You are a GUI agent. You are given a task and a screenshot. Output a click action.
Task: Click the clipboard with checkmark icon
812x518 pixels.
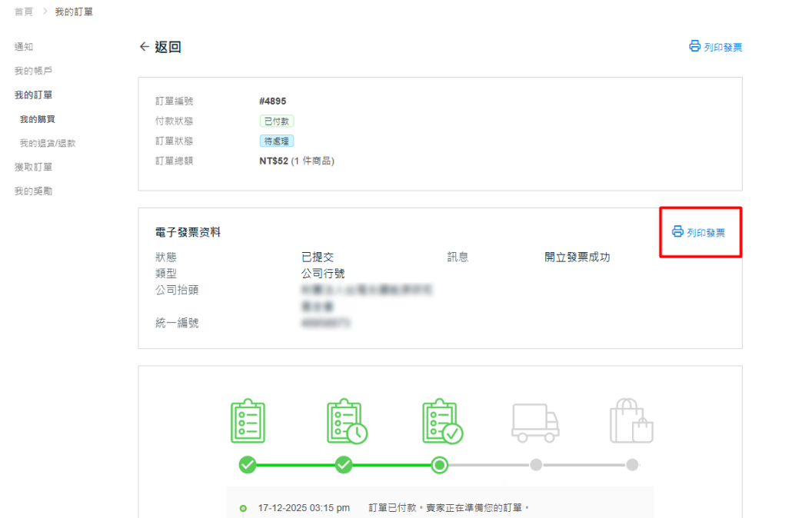tap(442, 421)
